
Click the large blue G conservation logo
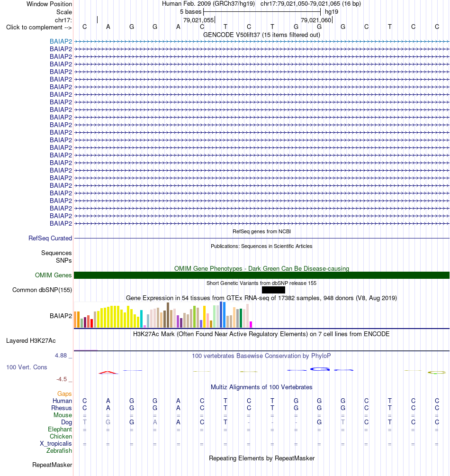(x=320, y=369)
